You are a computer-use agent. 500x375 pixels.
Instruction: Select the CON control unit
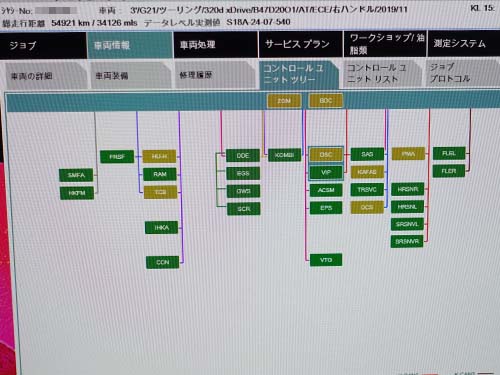click(x=163, y=262)
